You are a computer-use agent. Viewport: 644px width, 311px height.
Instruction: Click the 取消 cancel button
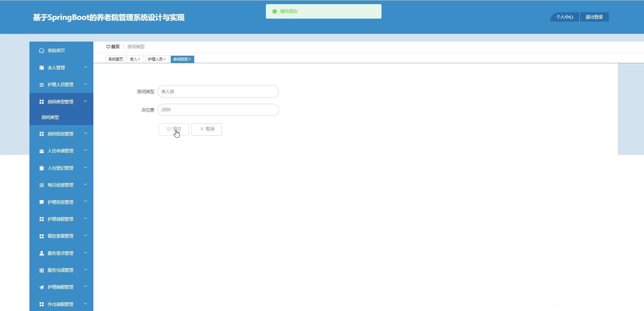point(207,129)
